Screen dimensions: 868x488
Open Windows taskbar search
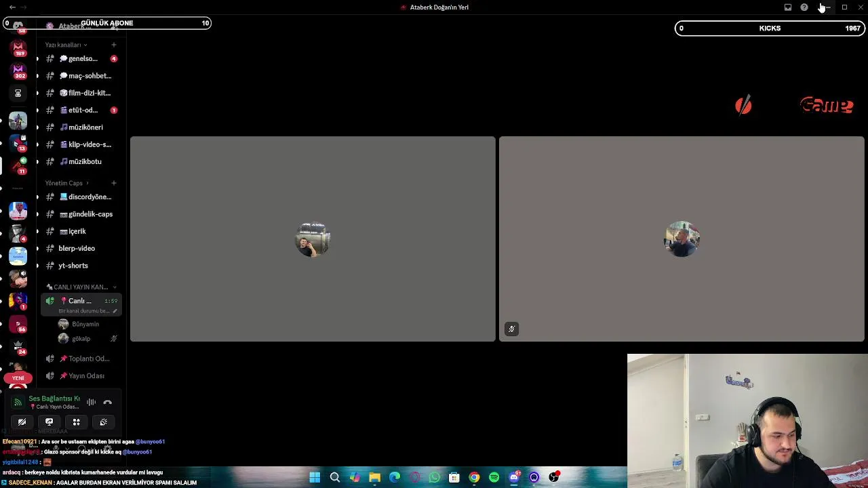click(x=335, y=477)
